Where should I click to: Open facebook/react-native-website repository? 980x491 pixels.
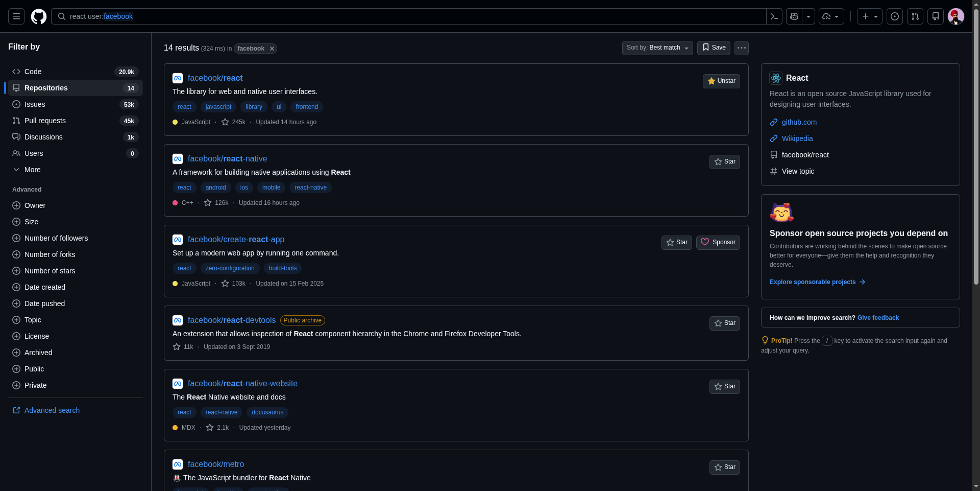coord(242,384)
